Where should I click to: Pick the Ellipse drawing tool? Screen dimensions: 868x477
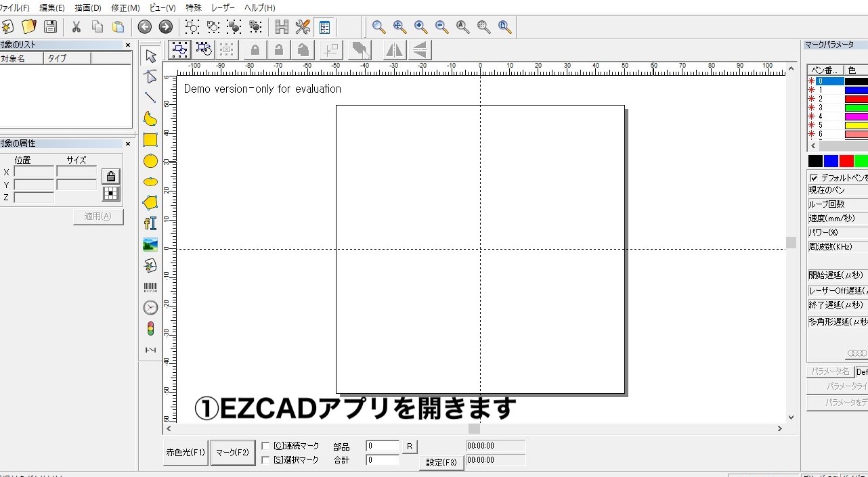pyautogui.click(x=150, y=182)
